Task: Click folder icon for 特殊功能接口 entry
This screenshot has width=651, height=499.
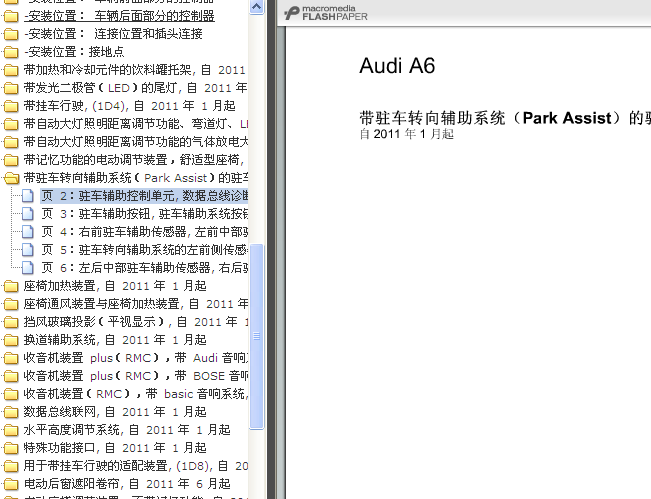Action: click(10, 448)
